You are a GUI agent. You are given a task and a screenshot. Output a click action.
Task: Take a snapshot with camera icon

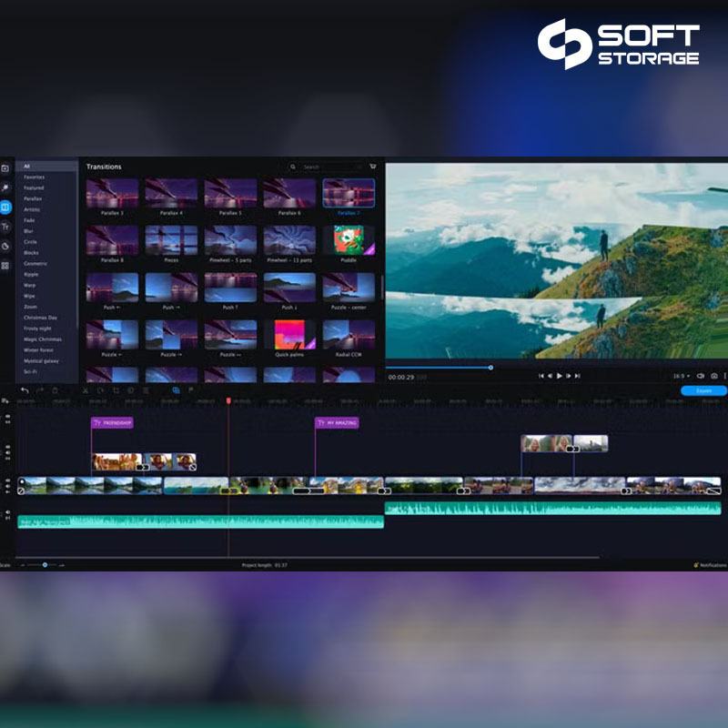click(x=714, y=376)
